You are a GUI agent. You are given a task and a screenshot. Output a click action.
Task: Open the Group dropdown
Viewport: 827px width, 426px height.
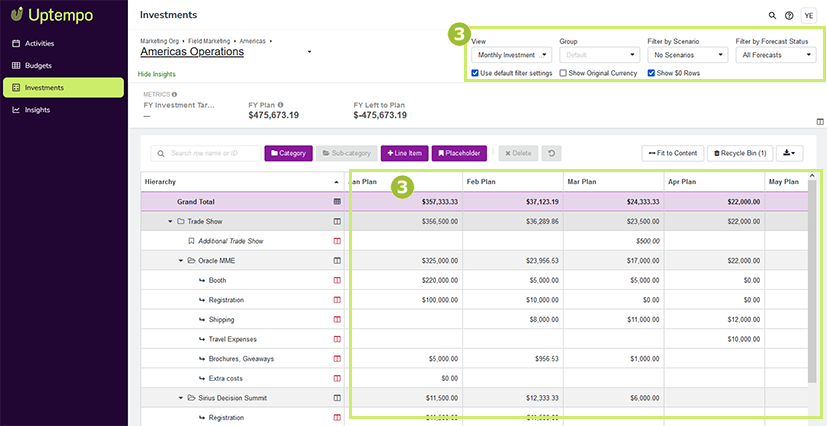[x=600, y=55]
